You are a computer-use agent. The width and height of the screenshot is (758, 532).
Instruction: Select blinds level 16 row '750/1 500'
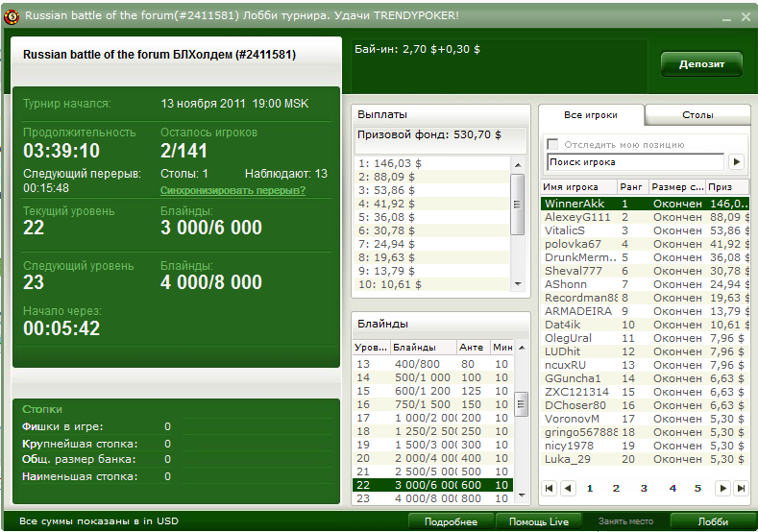pyautogui.click(x=432, y=404)
